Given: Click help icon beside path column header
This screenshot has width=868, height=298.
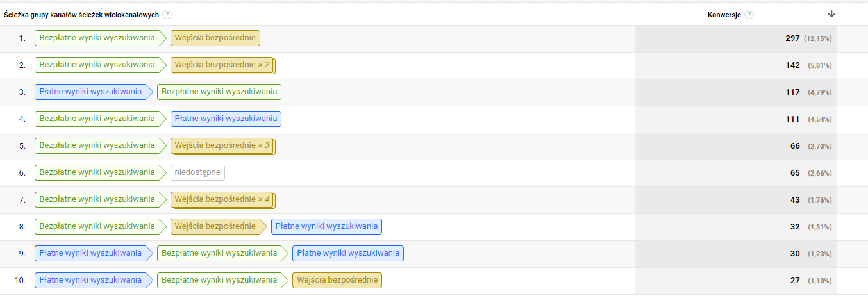Looking at the screenshot, I should coord(167,14).
